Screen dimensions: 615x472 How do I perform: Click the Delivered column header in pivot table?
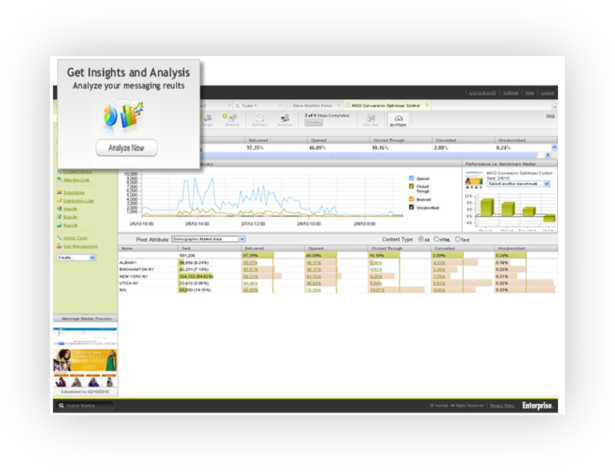click(x=273, y=248)
